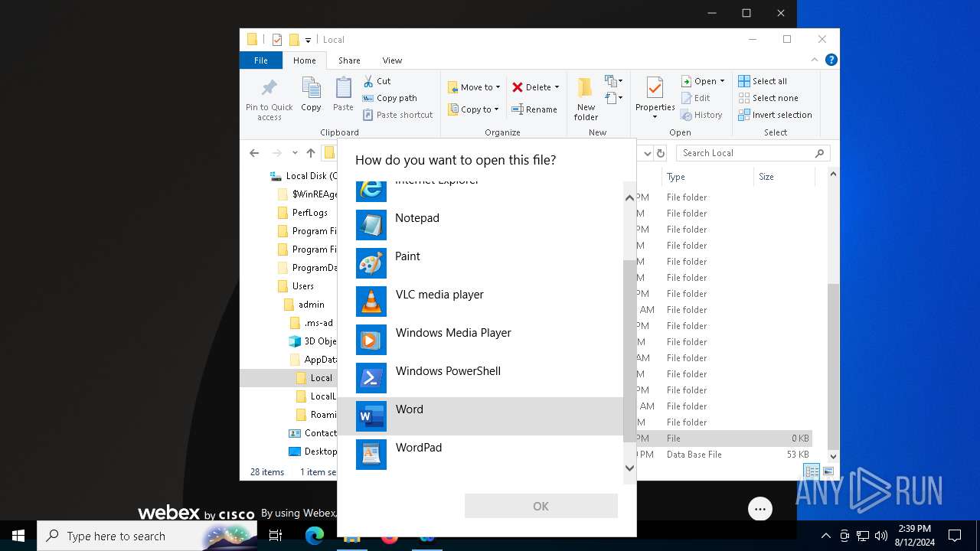Select Windows PowerShell in the app list
This screenshot has width=980, height=551.
[480, 378]
